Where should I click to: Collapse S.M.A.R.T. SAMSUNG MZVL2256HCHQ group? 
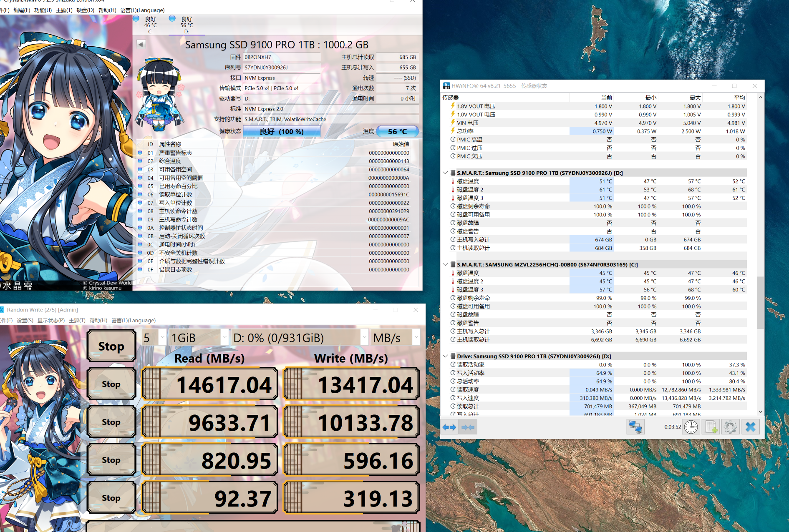(x=445, y=264)
